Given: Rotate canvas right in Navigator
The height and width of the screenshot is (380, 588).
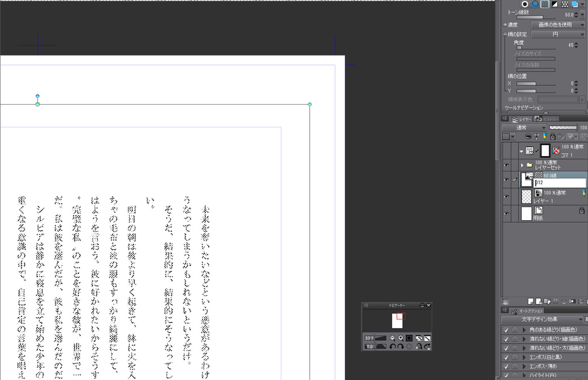Looking at the screenshot, I should [401, 346].
